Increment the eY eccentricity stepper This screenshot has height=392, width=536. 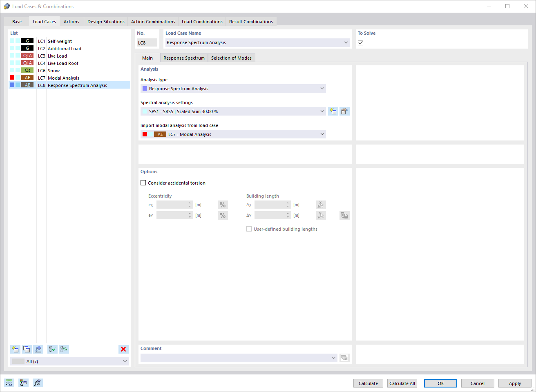190,213
